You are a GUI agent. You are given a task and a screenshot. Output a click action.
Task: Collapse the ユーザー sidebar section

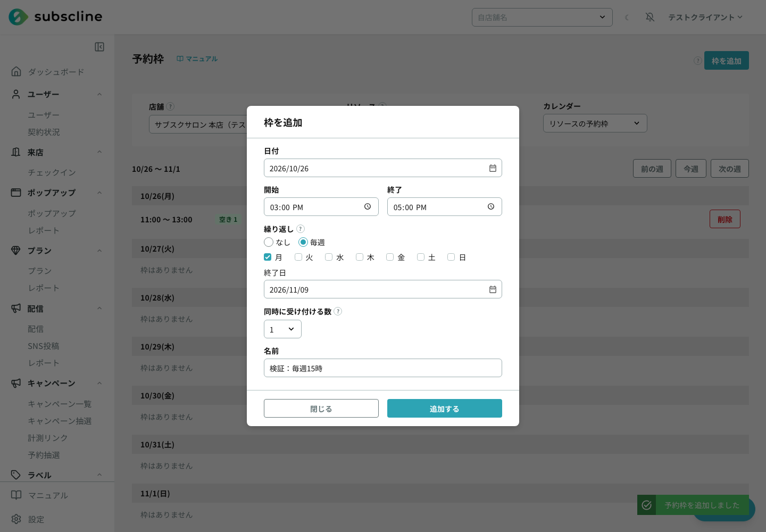(x=99, y=94)
